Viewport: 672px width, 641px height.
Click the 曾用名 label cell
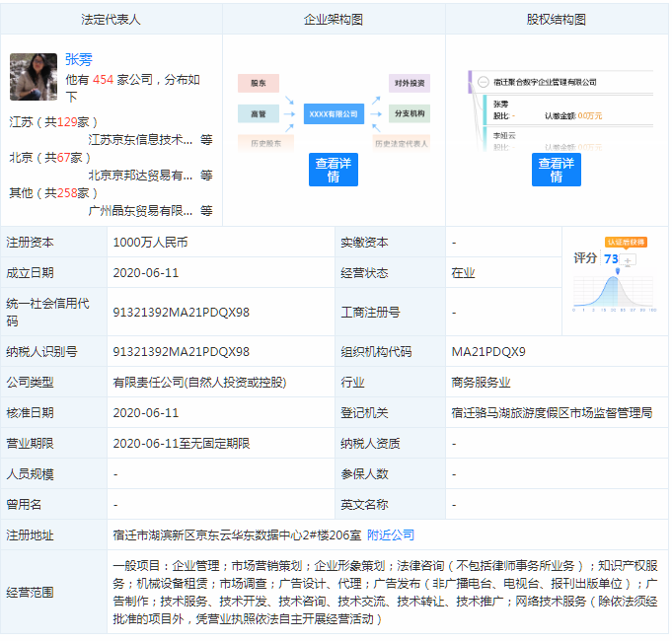(53, 504)
